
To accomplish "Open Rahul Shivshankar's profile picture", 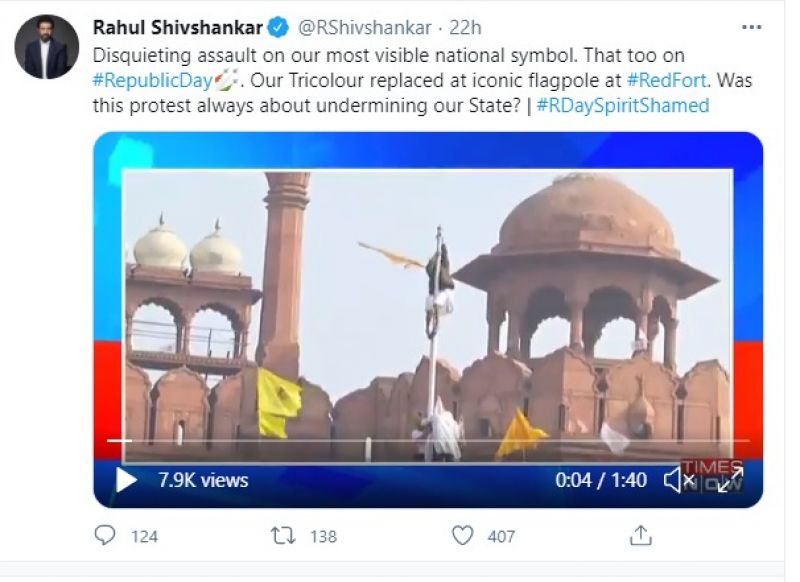I will tap(46, 47).
